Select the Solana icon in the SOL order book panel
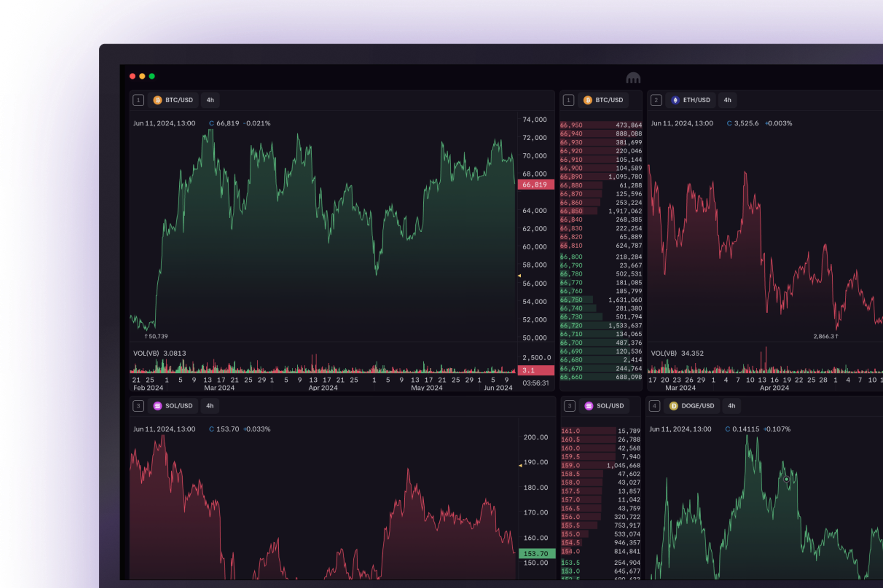Image resolution: width=883 pixels, height=588 pixels. (x=588, y=406)
